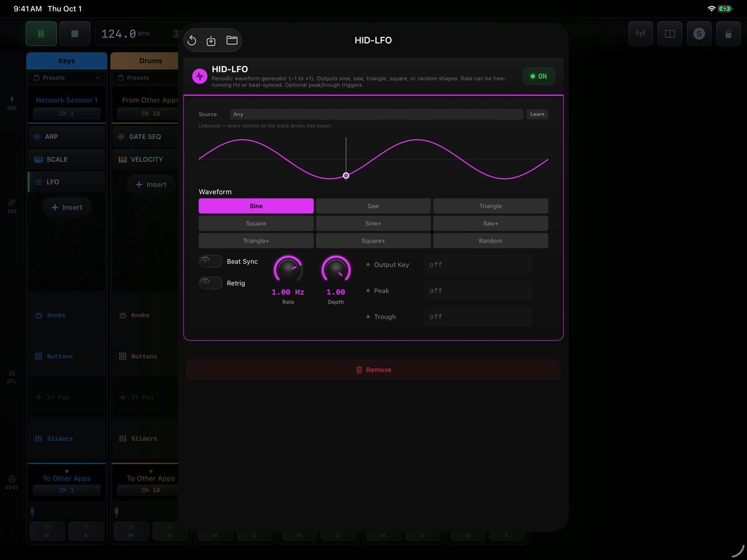Open the ARP insert on Keys track

67,136
